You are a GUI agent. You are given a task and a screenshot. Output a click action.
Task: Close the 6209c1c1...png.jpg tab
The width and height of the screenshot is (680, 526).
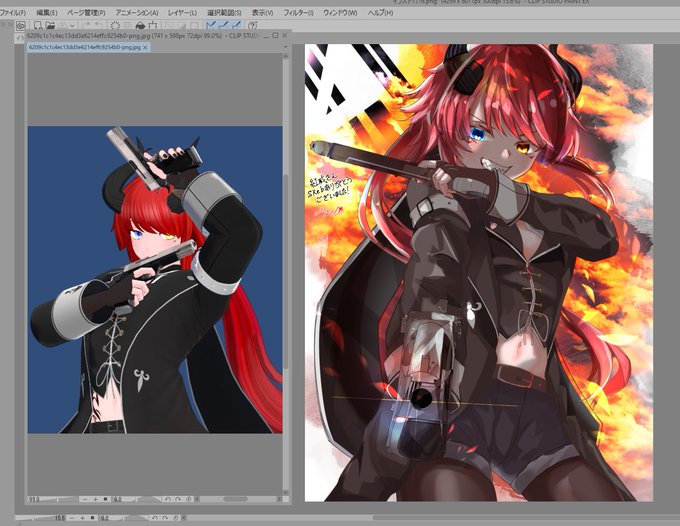[x=146, y=47]
